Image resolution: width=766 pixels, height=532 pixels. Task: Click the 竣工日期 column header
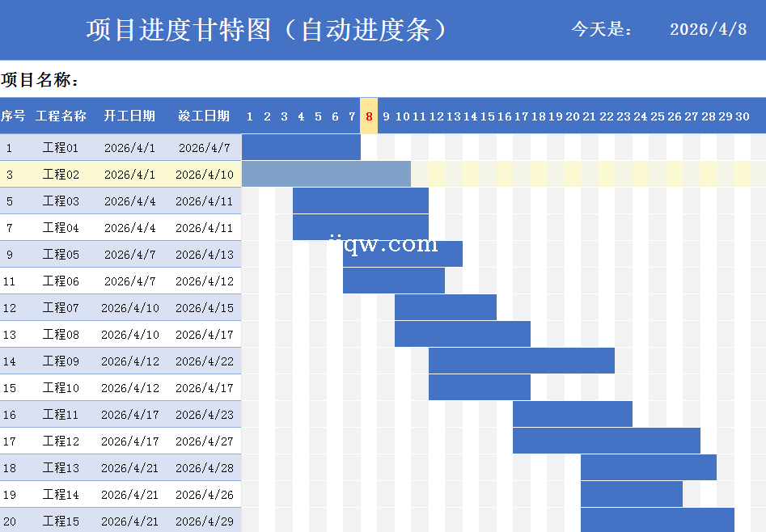tap(204, 116)
